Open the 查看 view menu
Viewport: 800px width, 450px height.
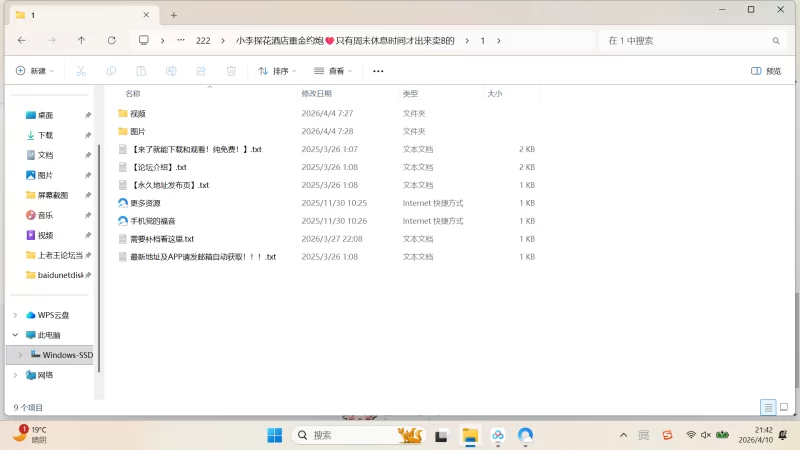pos(334,71)
